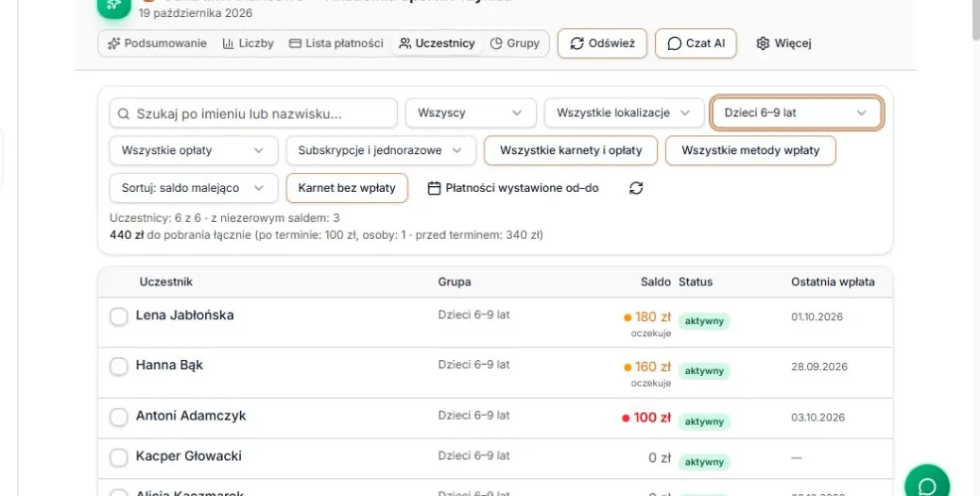Toggle the Karnet bez wpłaty filter

[347, 188]
